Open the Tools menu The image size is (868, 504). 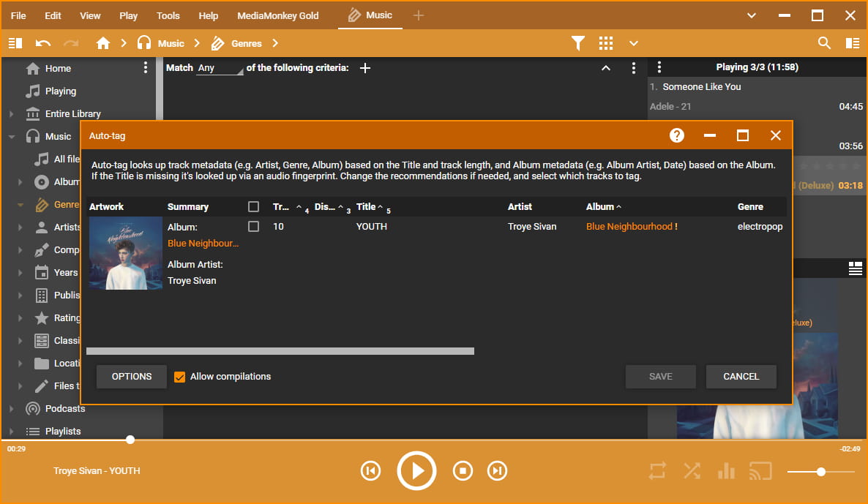tap(168, 15)
